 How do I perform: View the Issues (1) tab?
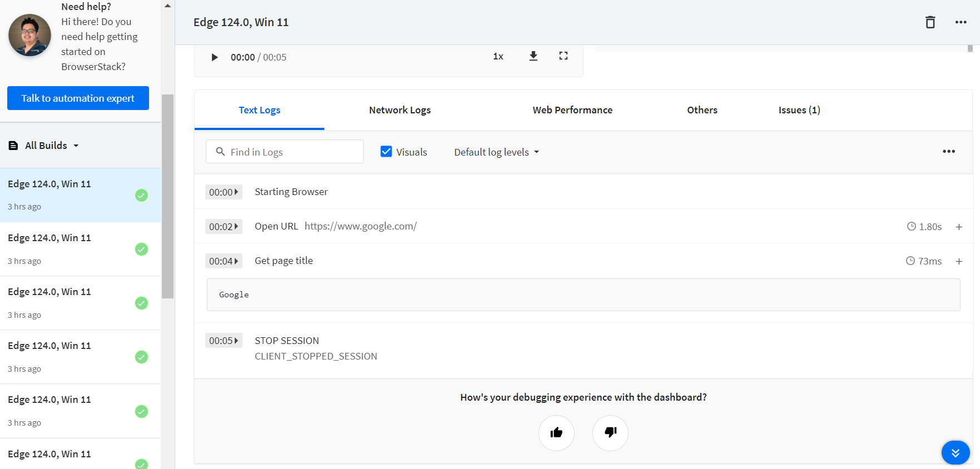pyautogui.click(x=799, y=110)
